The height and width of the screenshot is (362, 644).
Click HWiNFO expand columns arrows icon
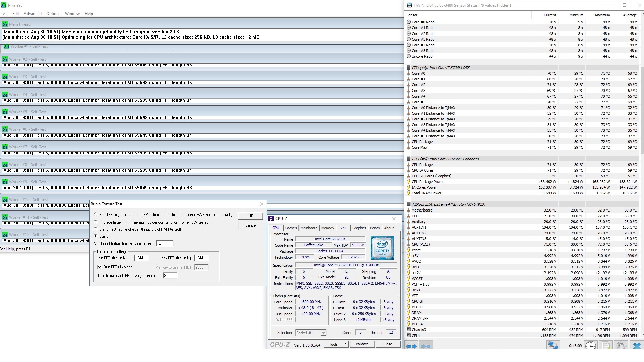411,346
